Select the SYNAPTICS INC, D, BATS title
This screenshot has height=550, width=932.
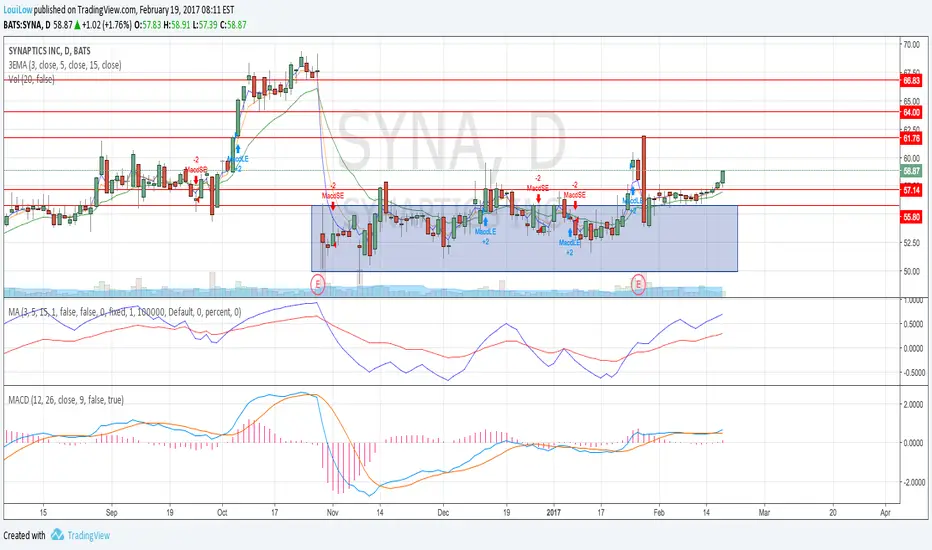coord(49,51)
